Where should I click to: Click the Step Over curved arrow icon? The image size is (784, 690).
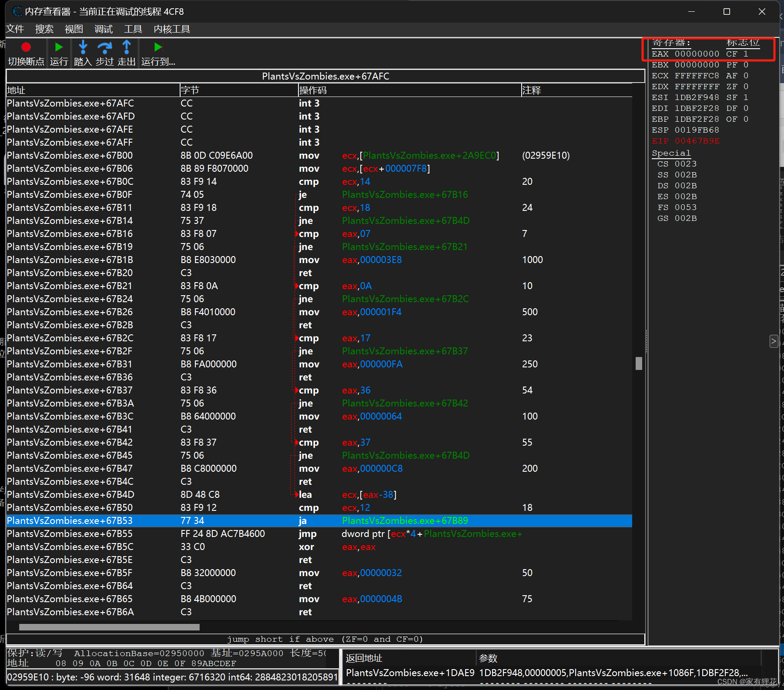104,47
